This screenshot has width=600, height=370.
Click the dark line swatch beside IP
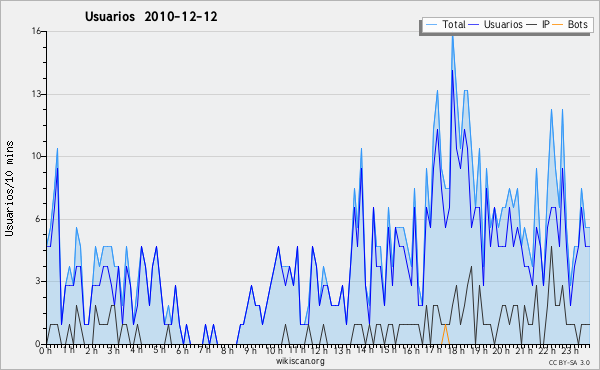[x=532, y=25]
